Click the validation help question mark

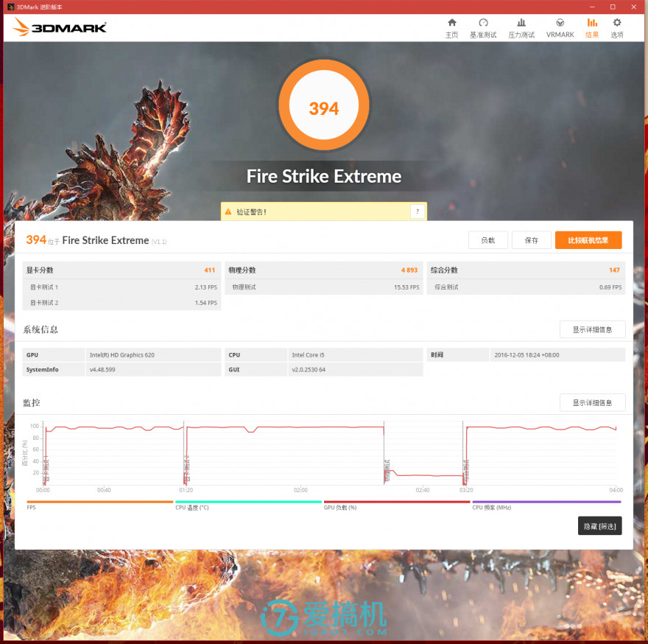[x=418, y=212]
